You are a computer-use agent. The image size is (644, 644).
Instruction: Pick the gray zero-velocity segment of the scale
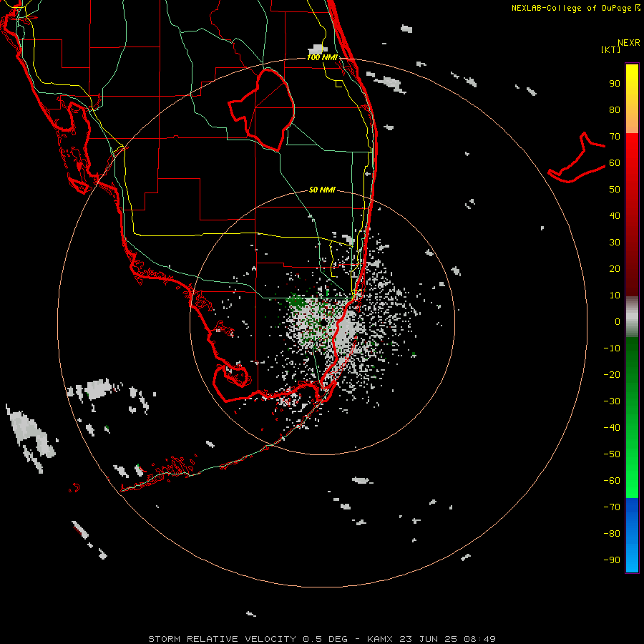pyautogui.click(x=632, y=316)
